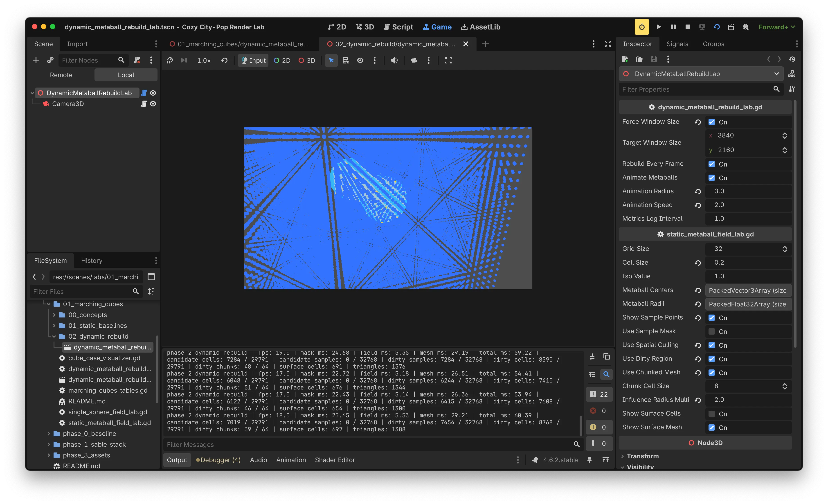Viewport: 828px width, 504px height.
Task: Click the Input mode button
Action: tap(253, 61)
